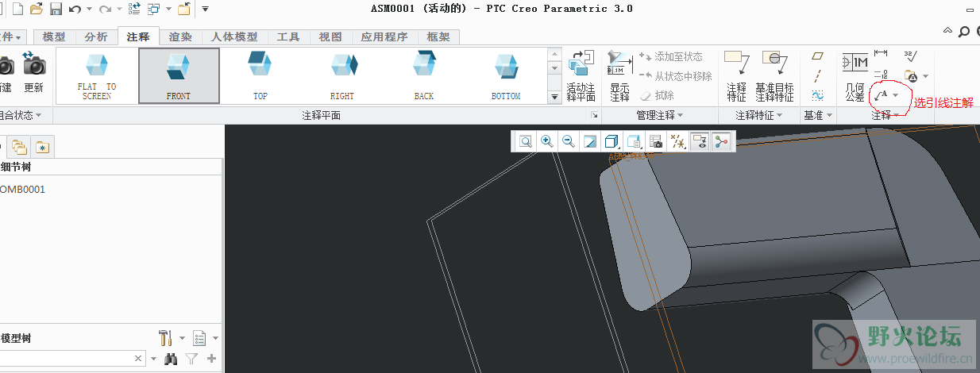Redo the last undone action
Screen dimensions: 980x373
point(105,9)
